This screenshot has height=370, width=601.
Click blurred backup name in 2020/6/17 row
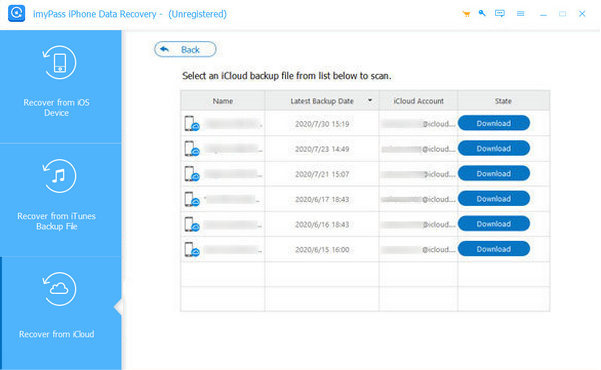[232, 199]
